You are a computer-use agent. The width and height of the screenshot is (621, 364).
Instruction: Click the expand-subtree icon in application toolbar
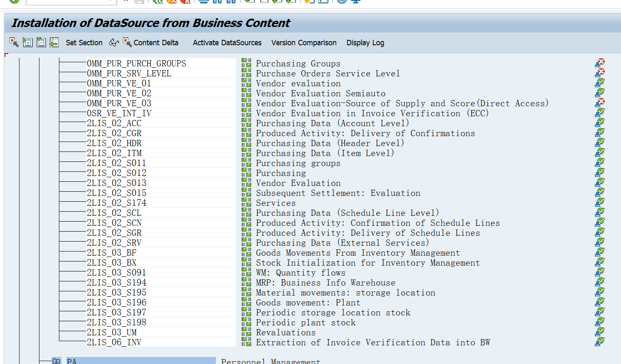click(27, 42)
